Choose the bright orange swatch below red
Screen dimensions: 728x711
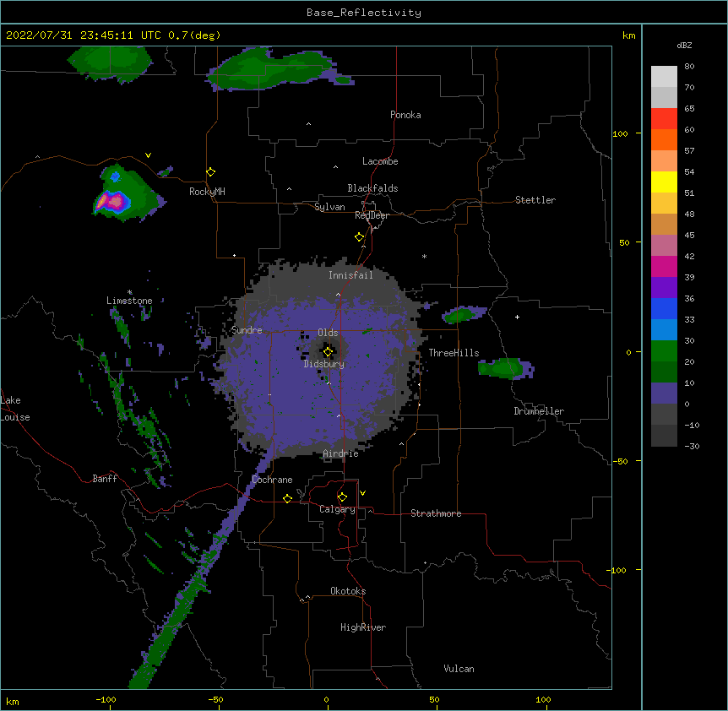(664, 139)
